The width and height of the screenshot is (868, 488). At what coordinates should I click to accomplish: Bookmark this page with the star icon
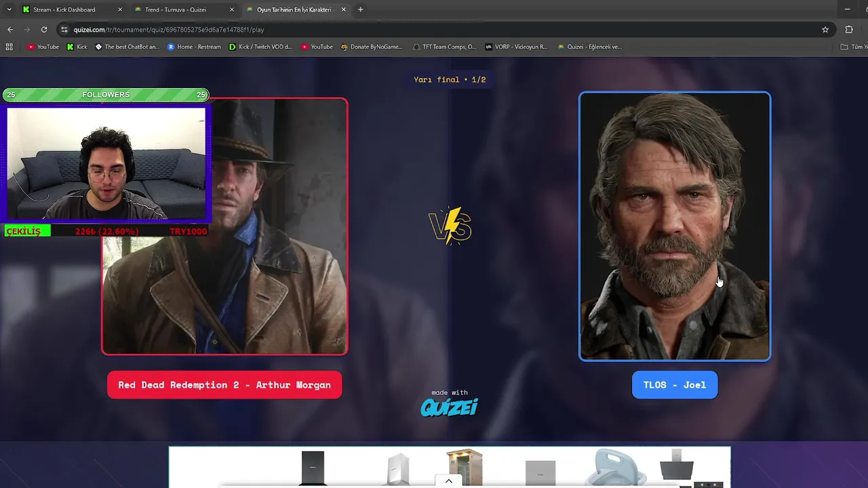pyautogui.click(x=825, y=29)
